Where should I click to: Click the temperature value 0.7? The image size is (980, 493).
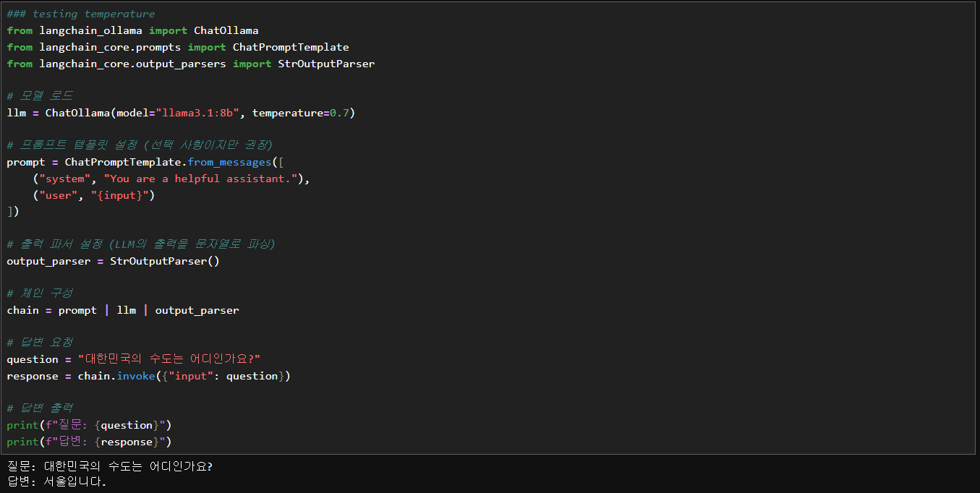pos(339,113)
